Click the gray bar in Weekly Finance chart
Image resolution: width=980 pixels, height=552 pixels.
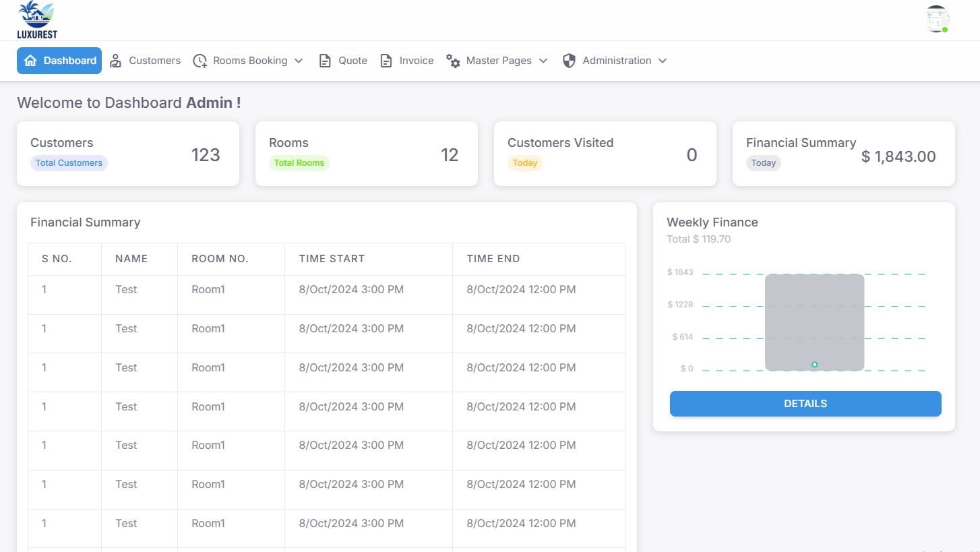(x=814, y=322)
